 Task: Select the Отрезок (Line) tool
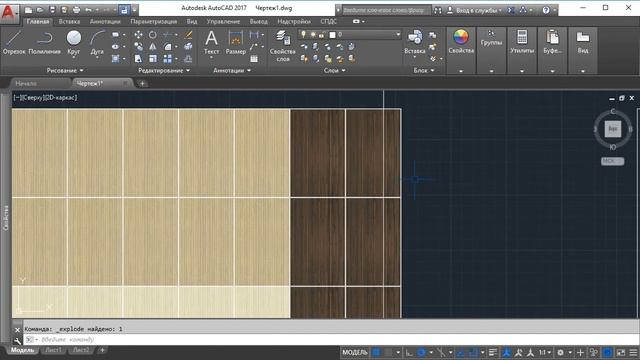pos(14,42)
